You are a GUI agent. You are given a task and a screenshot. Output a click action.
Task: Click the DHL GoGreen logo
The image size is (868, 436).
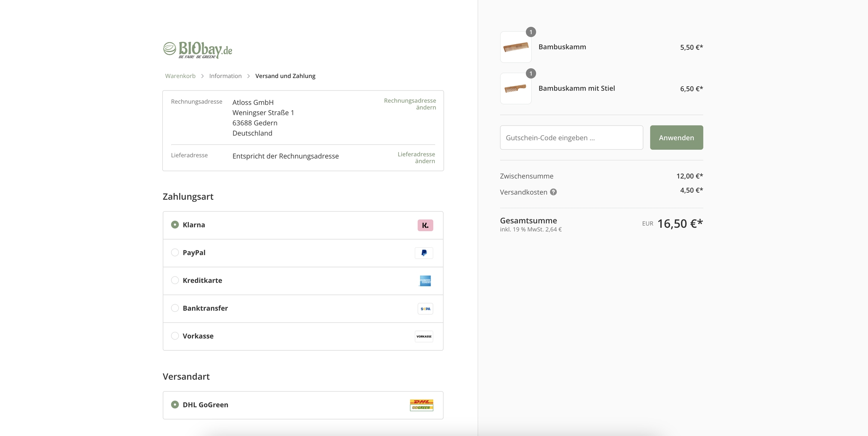[x=421, y=405]
